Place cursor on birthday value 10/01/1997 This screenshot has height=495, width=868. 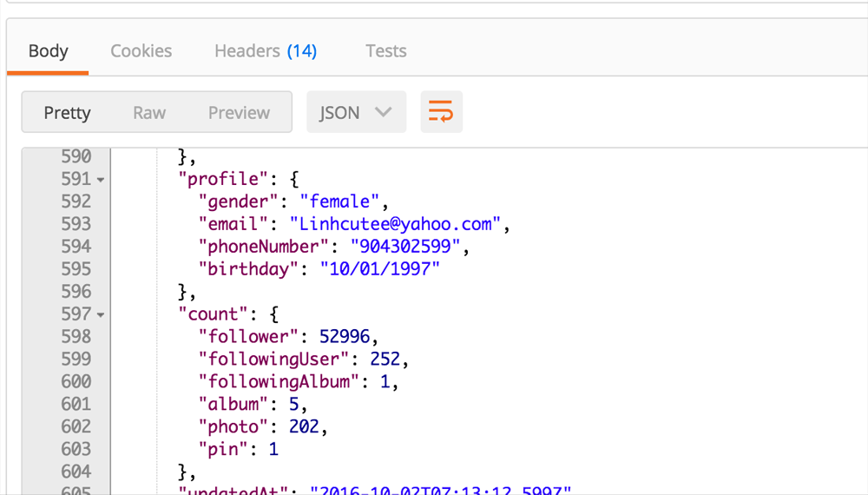tap(379, 269)
